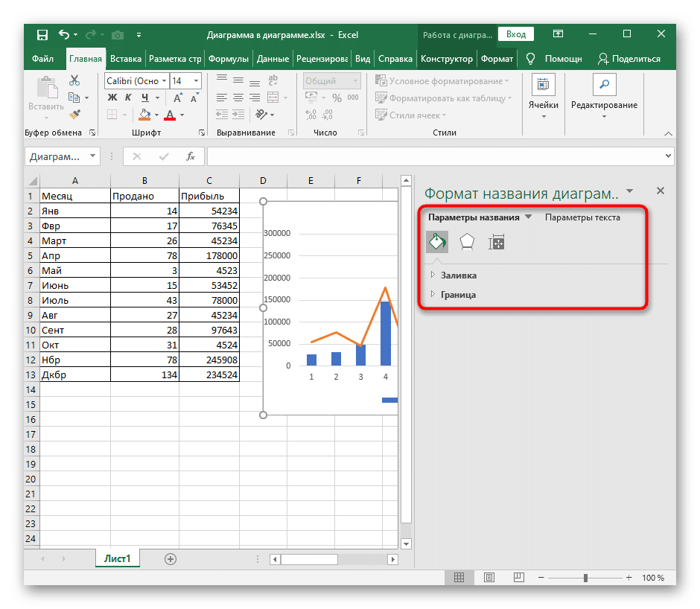Click the Cut scissors icon

tap(74, 80)
